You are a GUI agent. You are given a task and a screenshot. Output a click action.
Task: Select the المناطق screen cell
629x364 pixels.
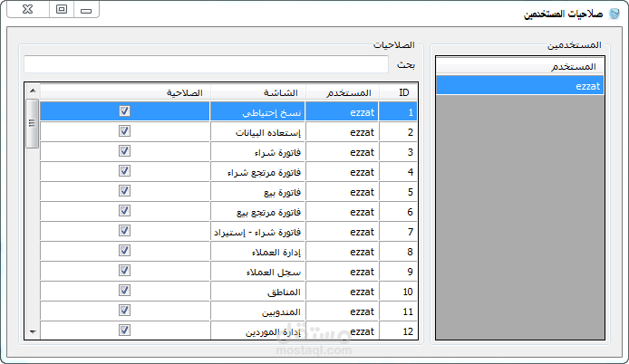(257, 291)
